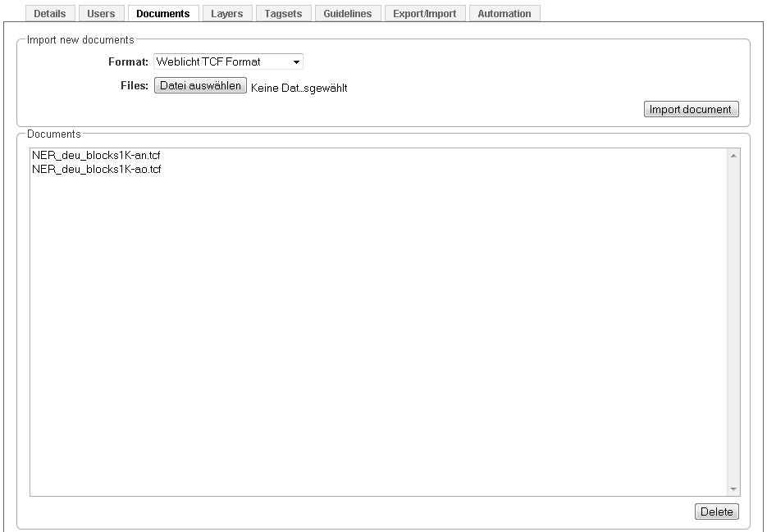Open the Export/Import tab
Image resolution: width=767 pixels, height=532 pixels.
[424, 14]
